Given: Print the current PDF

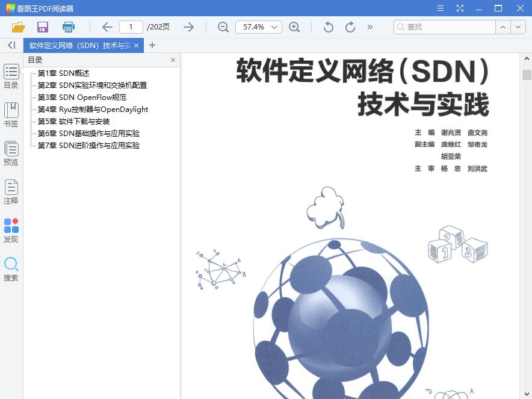Looking at the screenshot, I should (x=68, y=26).
